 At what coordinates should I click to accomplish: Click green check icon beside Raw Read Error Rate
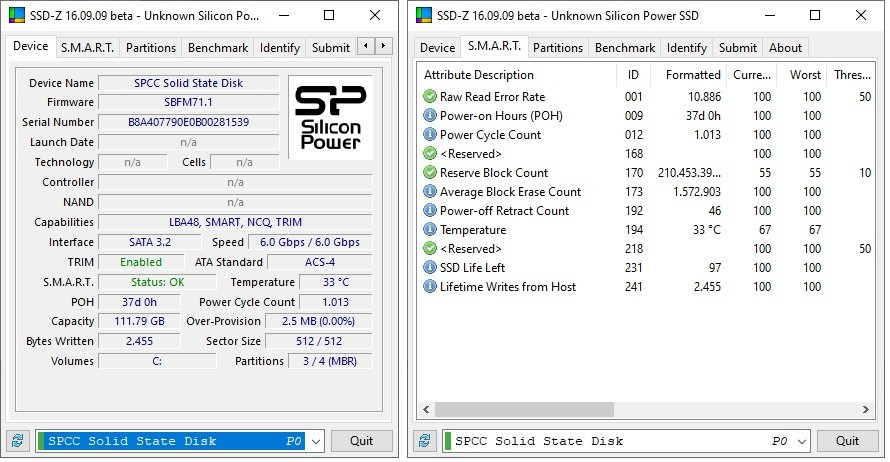coord(430,97)
